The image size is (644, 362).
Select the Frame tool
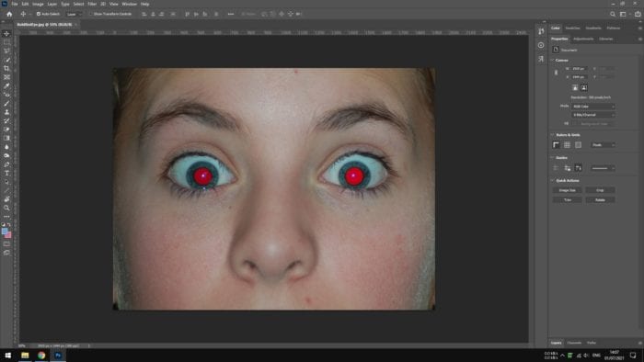pos(6,77)
